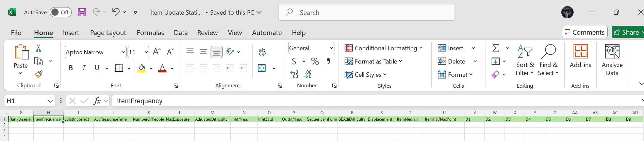Screen dimensions: 644x141
Task: Click Increase Font Size icon
Action: tap(156, 52)
